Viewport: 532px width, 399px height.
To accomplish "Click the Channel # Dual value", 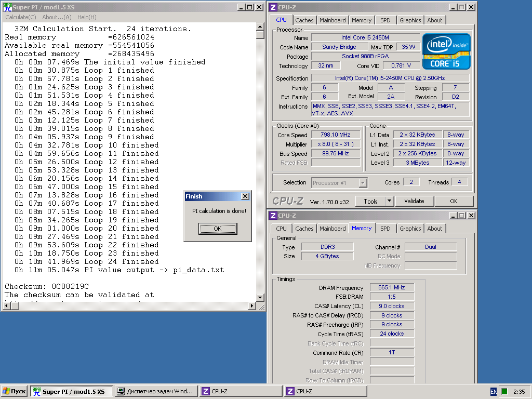I will 431,247.
